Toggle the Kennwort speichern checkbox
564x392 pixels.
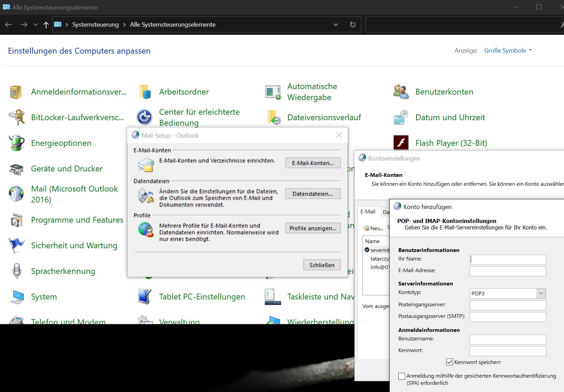point(450,362)
